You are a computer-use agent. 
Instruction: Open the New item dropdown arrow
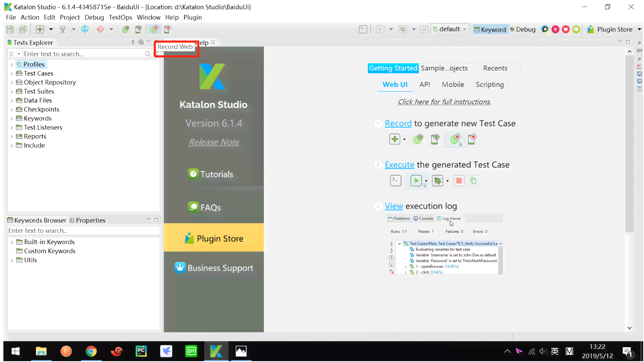[x=51, y=29]
